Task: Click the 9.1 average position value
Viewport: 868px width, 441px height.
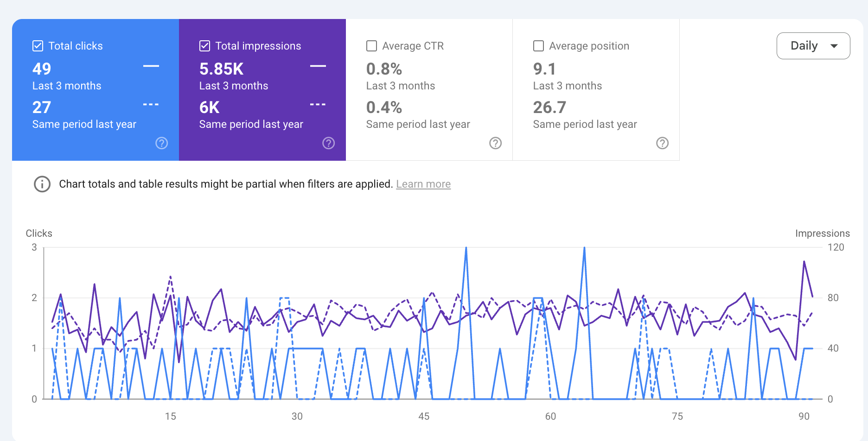Action: pos(544,69)
